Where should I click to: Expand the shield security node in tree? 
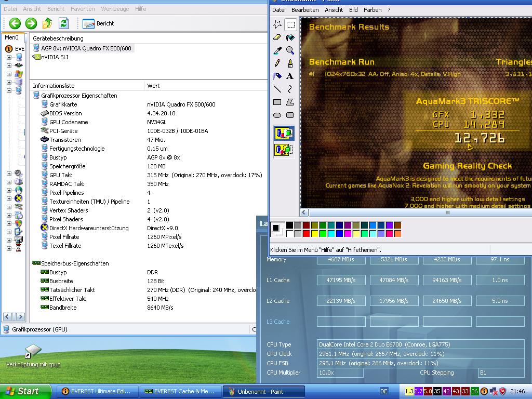pyautogui.click(x=9, y=223)
